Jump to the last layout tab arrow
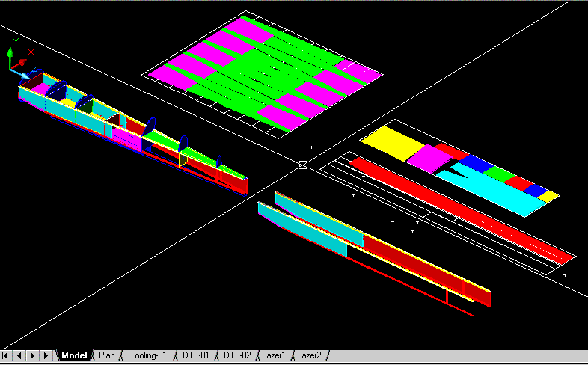The height and width of the screenshot is (365, 588). [x=46, y=355]
